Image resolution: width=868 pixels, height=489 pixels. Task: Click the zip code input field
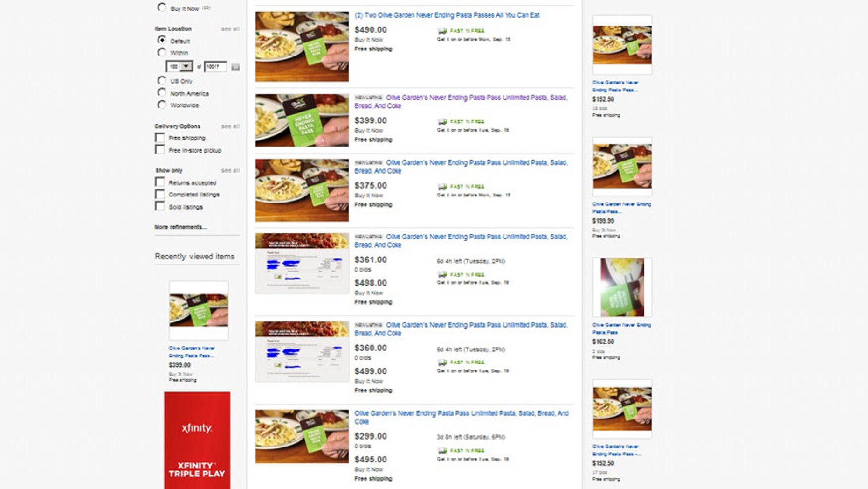point(215,67)
